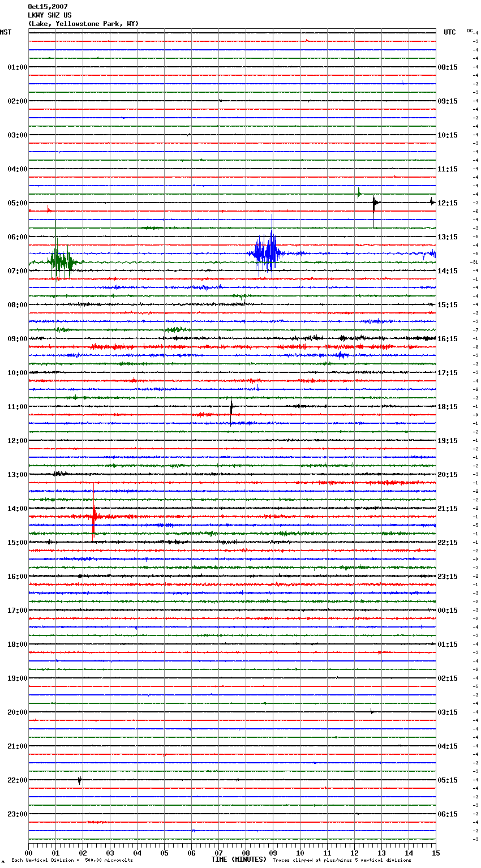Select the 17:00 MST hour label
This screenshot has width=481, height=868.
tap(17, 611)
